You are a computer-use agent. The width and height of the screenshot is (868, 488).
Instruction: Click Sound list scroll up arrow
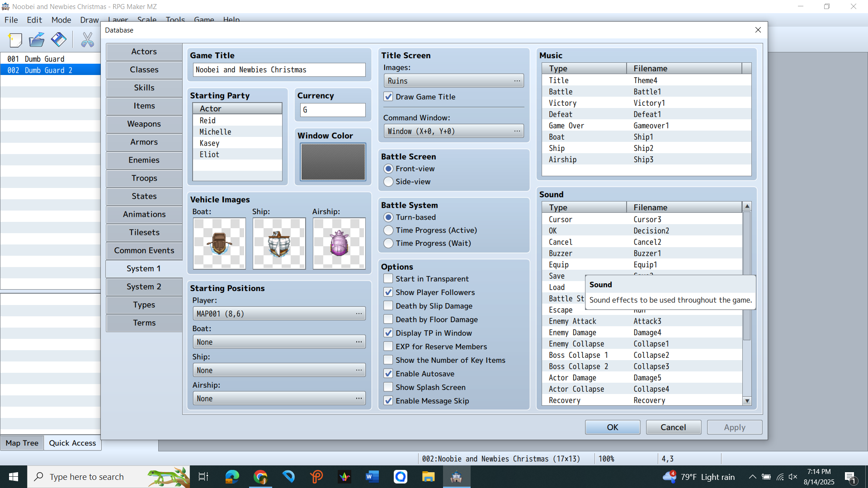point(747,206)
